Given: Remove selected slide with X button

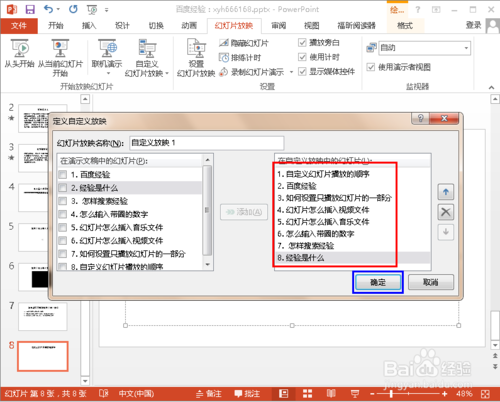Looking at the screenshot, I should click(x=446, y=212).
